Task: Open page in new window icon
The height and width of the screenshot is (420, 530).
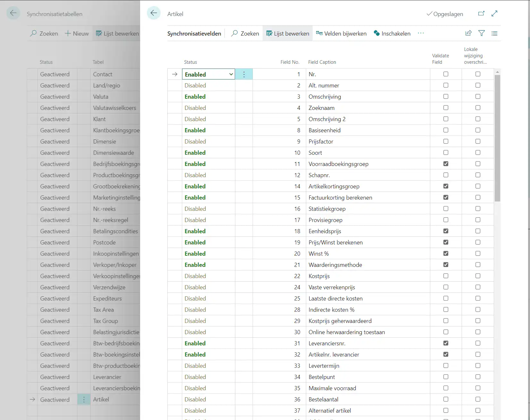Action: coord(481,13)
